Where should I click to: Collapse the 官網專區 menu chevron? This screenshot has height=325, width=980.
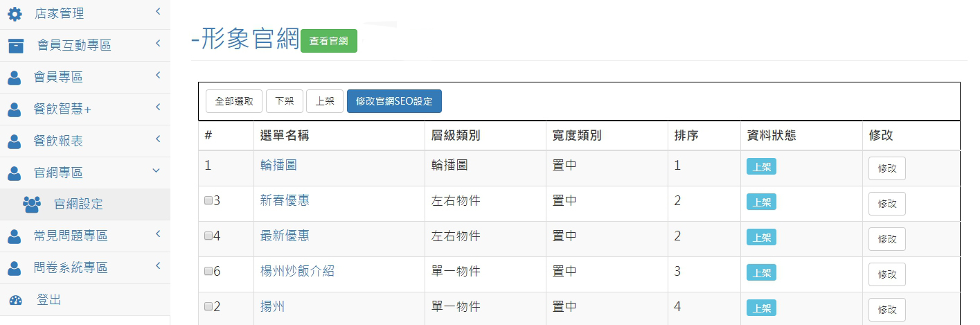tap(157, 170)
